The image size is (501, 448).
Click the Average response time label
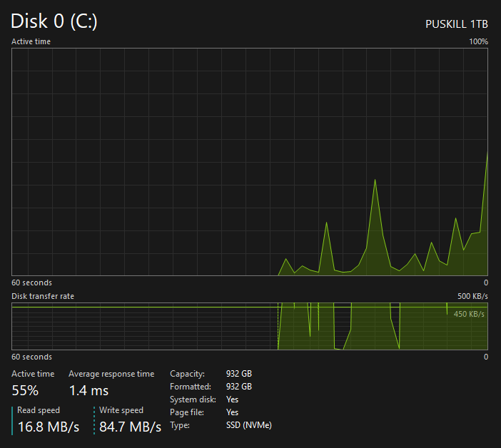111,374
